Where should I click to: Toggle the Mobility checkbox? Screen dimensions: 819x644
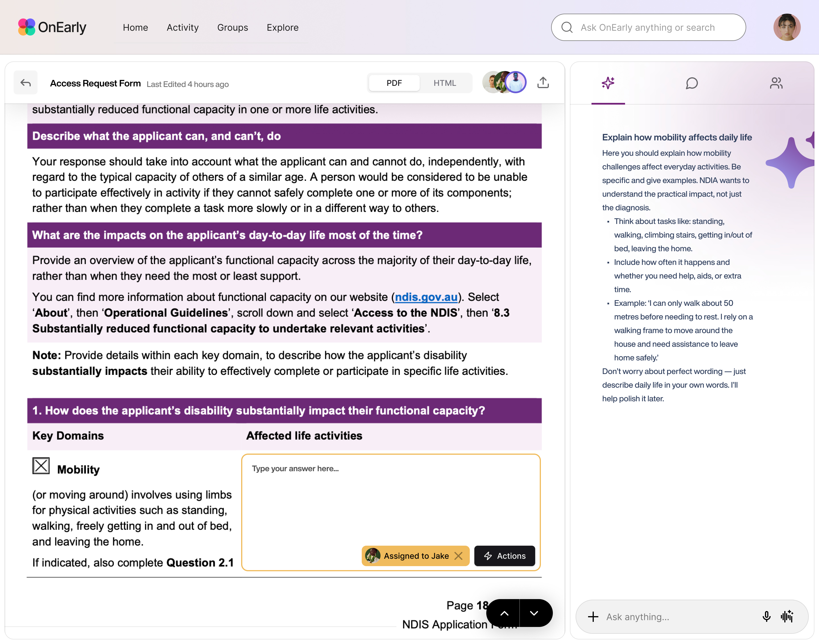(x=41, y=466)
